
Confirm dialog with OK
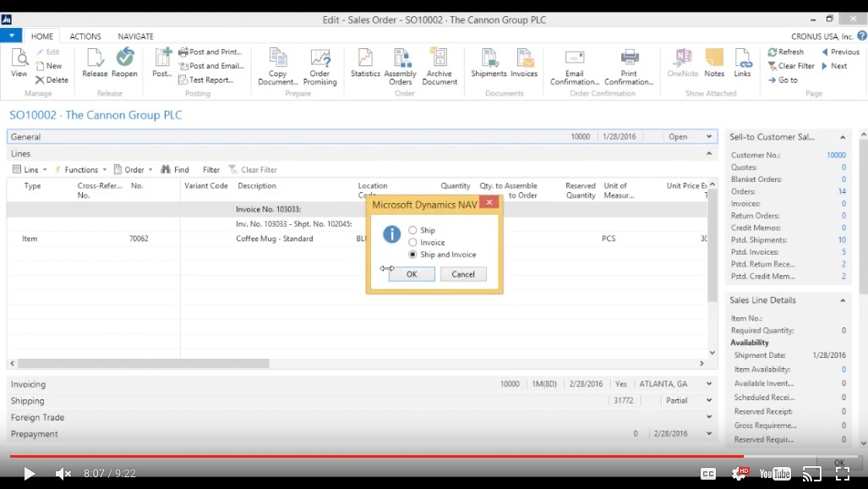pyautogui.click(x=412, y=274)
